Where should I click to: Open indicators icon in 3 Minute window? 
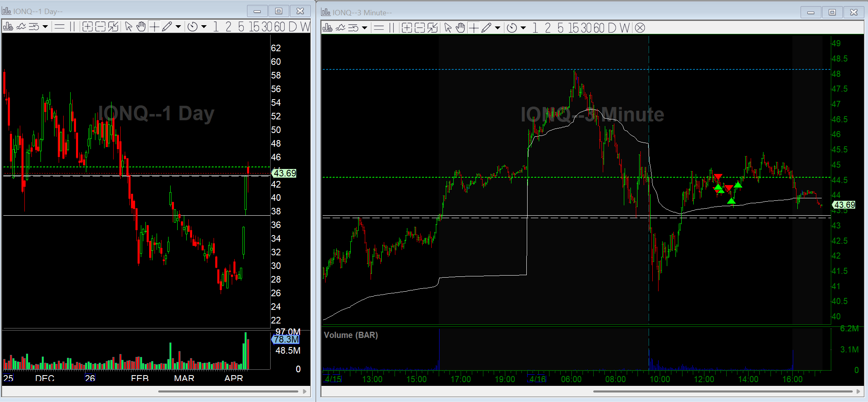(x=340, y=28)
